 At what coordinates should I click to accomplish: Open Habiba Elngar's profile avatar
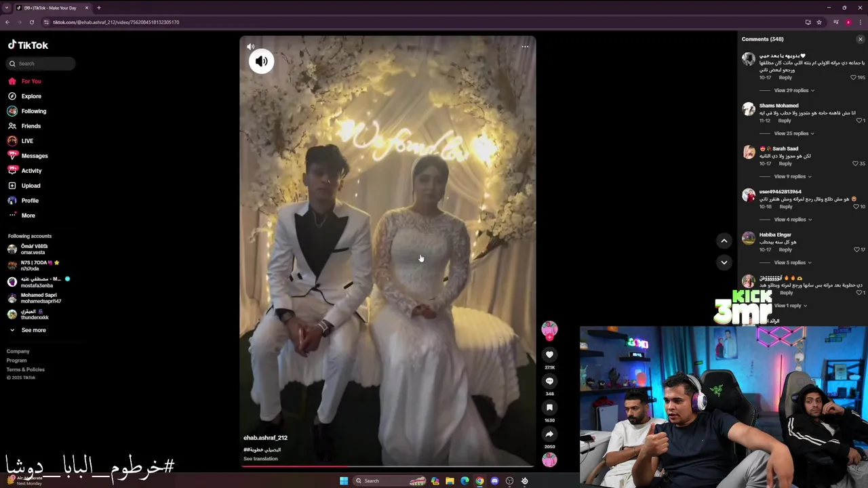pos(749,238)
